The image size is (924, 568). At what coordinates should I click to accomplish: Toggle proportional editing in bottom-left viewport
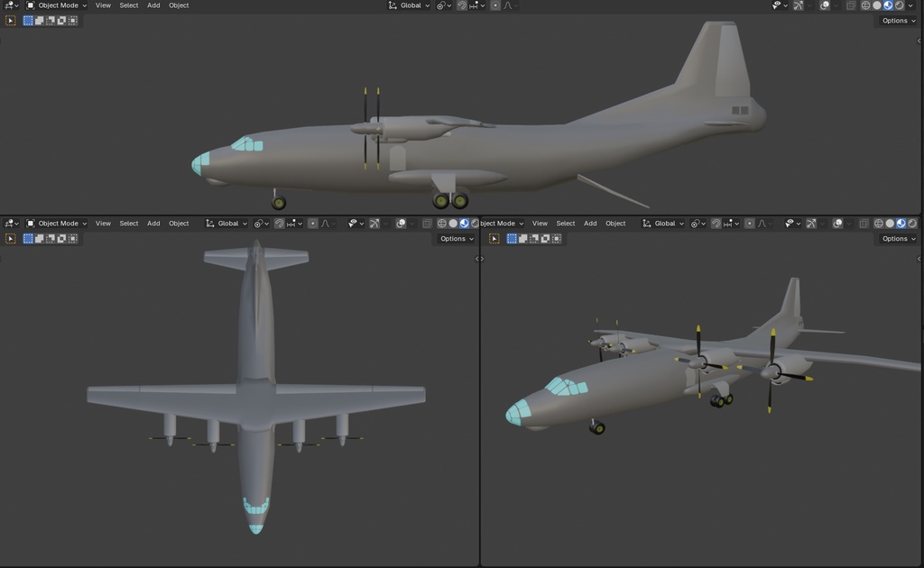312,223
